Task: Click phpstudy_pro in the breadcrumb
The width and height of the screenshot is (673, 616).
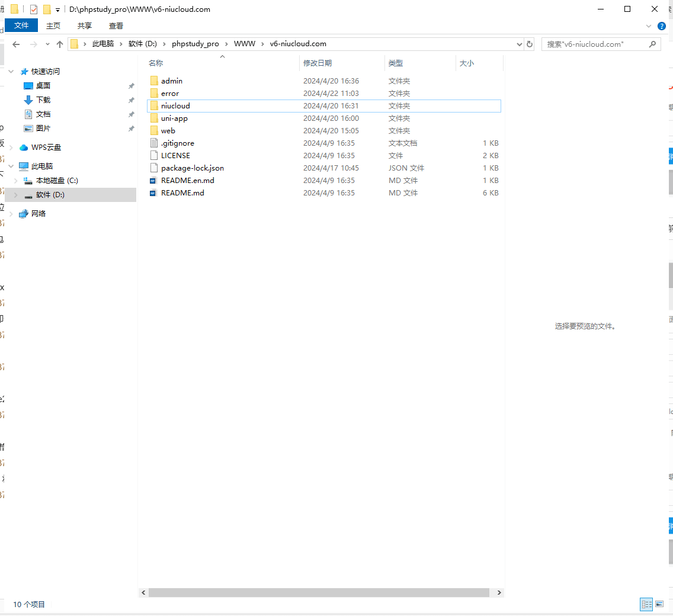Action: (x=196, y=44)
